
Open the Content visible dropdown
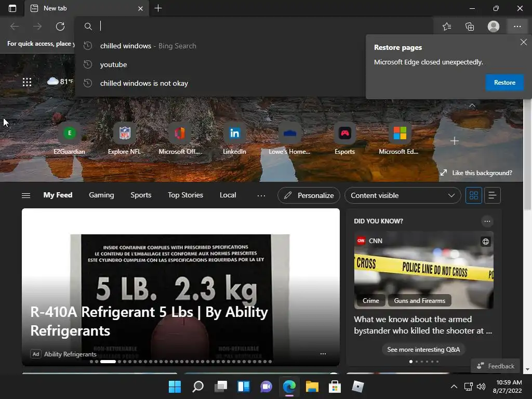403,195
